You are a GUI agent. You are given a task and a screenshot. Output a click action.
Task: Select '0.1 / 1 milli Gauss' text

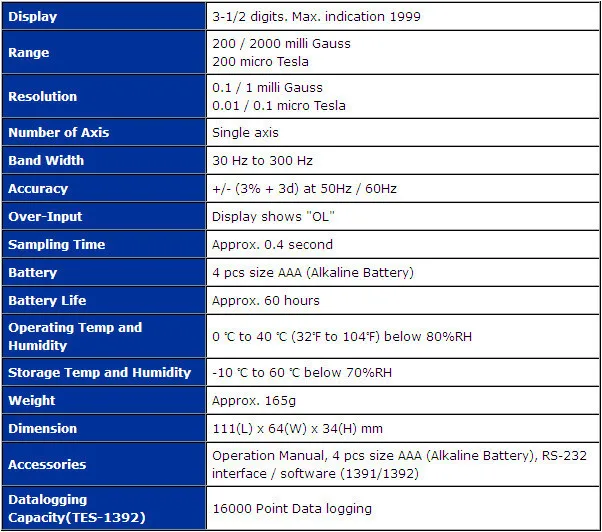click(x=267, y=88)
